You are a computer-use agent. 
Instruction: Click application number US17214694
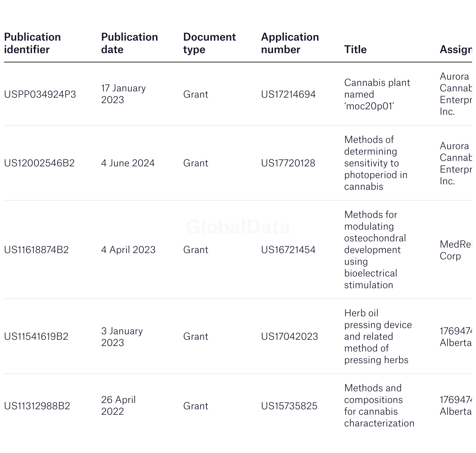pyautogui.click(x=288, y=95)
